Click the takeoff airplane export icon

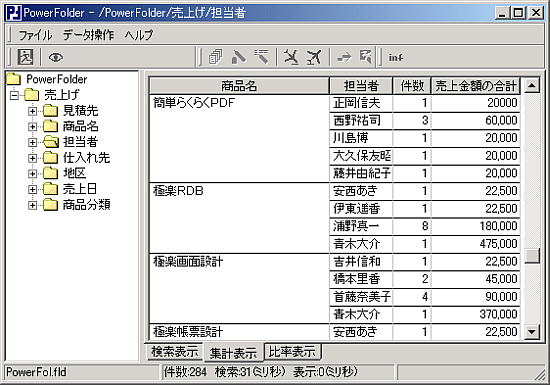[x=314, y=57]
